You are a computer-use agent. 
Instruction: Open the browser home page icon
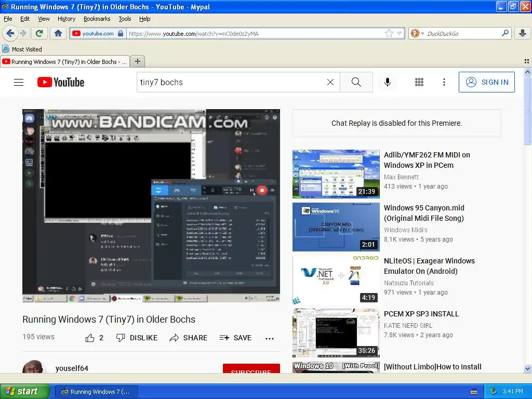pos(58,33)
